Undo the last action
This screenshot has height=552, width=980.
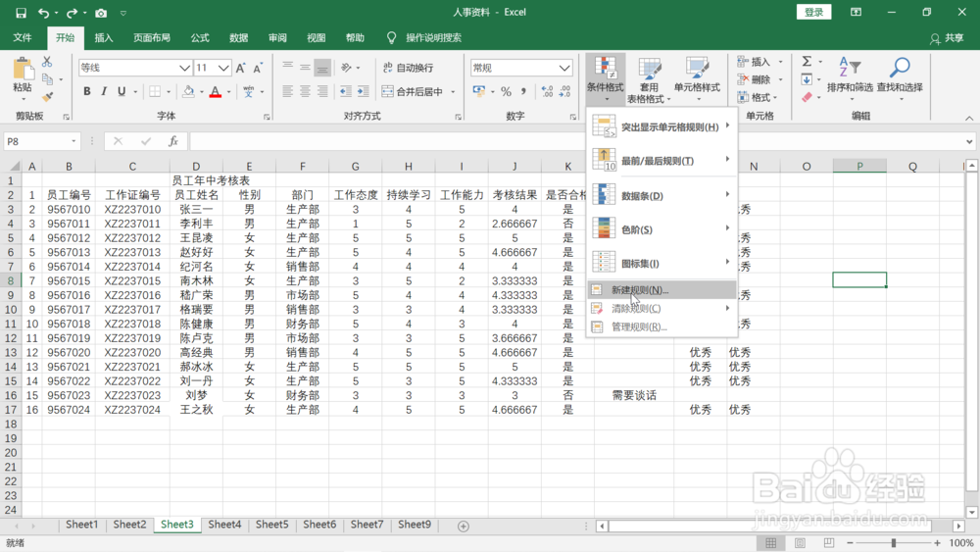[x=43, y=13]
